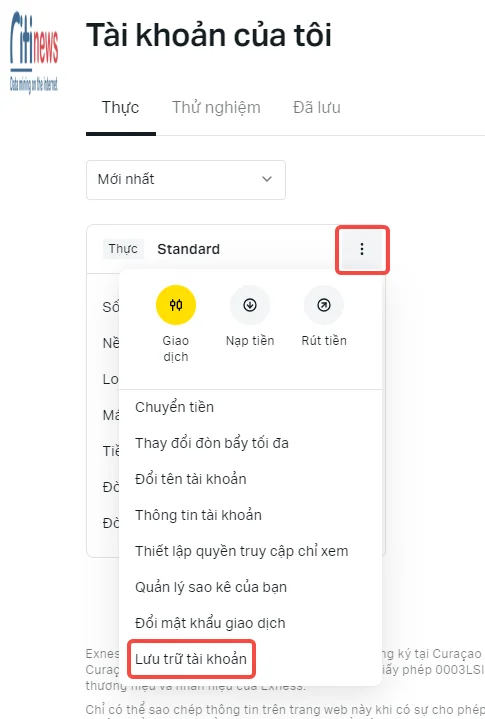The width and height of the screenshot is (485, 719).
Task: Select Thay đổi đòn bẩy tối đa
Action: [212, 443]
